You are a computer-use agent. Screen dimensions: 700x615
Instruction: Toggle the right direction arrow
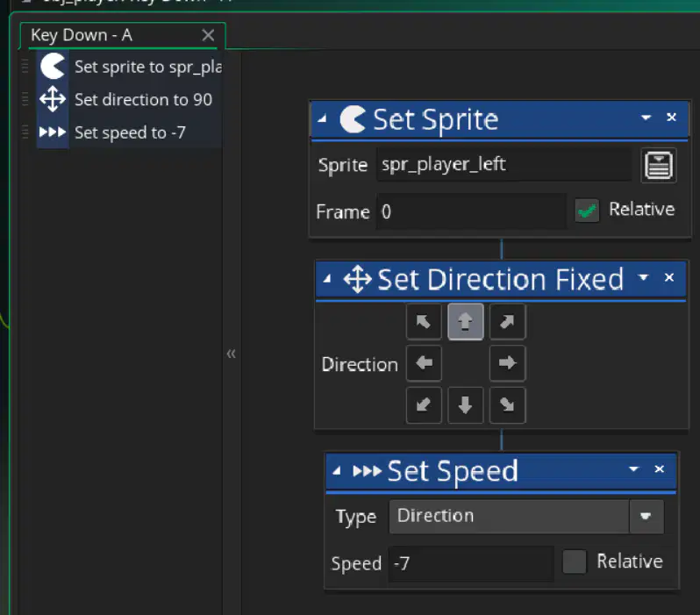click(507, 363)
